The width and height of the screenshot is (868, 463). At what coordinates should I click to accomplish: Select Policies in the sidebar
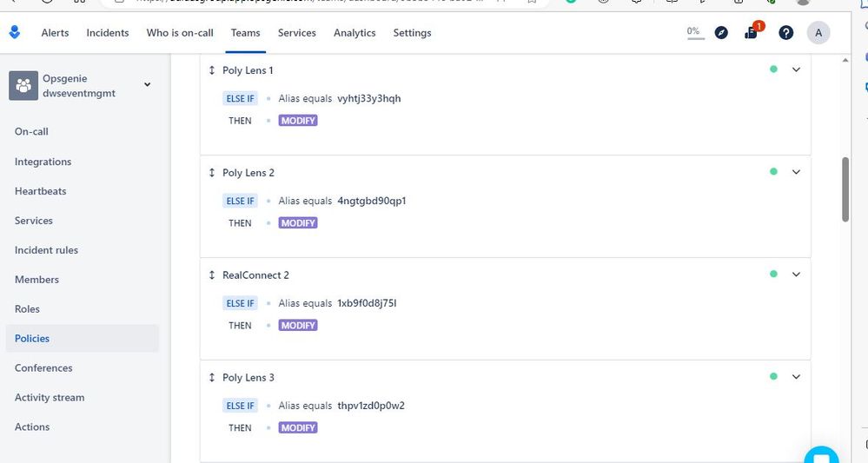coord(82,339)
